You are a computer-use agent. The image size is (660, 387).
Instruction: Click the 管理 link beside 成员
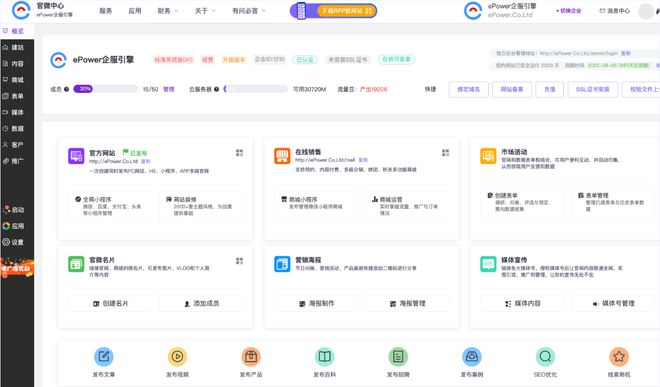(168, 89)
